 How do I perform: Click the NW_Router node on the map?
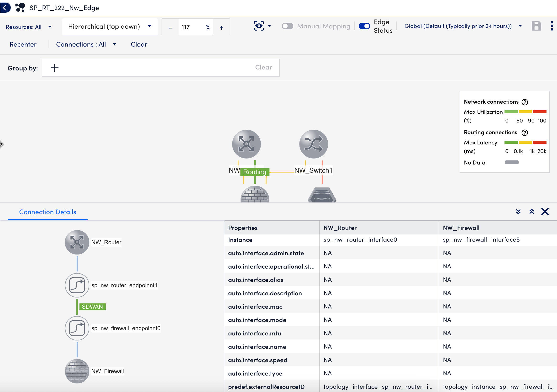246,144
